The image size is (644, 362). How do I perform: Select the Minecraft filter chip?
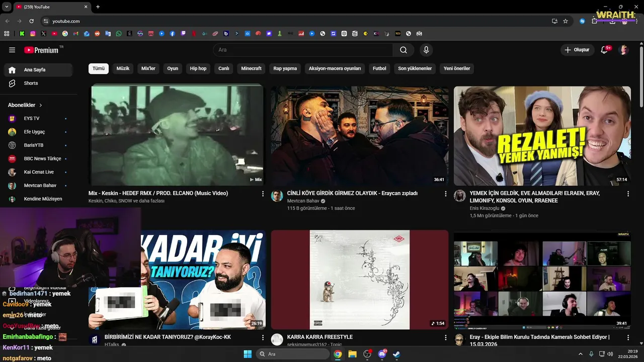tap(251, 68)
